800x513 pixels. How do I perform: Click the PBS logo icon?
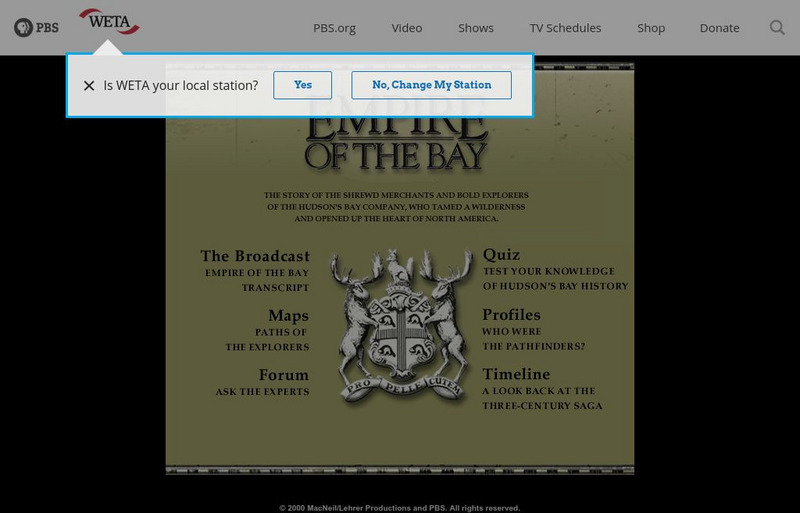[36, 28]
